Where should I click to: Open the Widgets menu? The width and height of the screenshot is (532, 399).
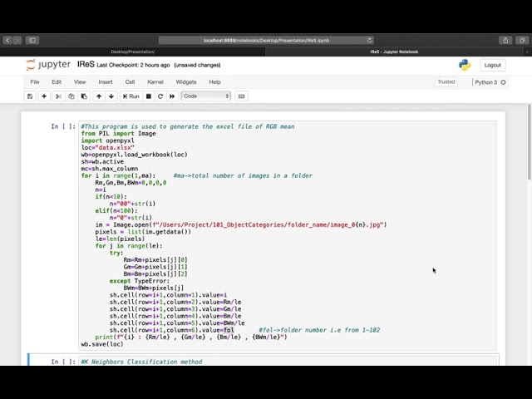[x=186, y=82]
